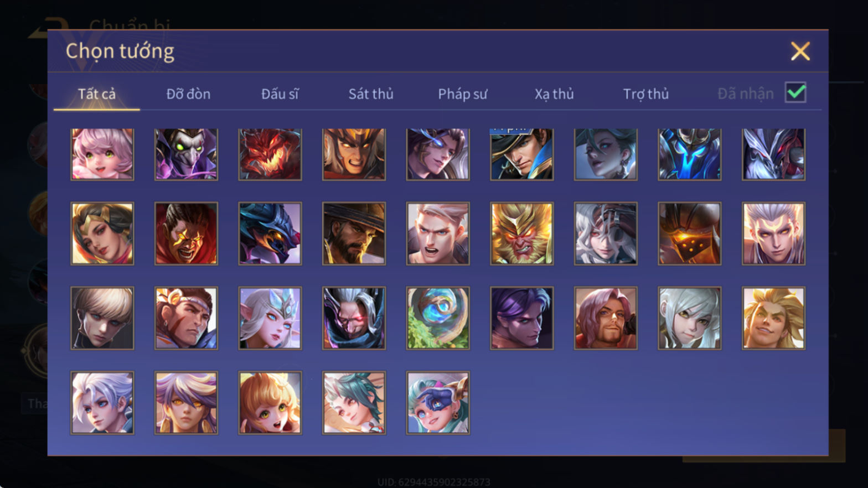The height and width of the screenshot is (488, 868).
Task: Open the Đấu sĩ tab
Action: [280, 94]
